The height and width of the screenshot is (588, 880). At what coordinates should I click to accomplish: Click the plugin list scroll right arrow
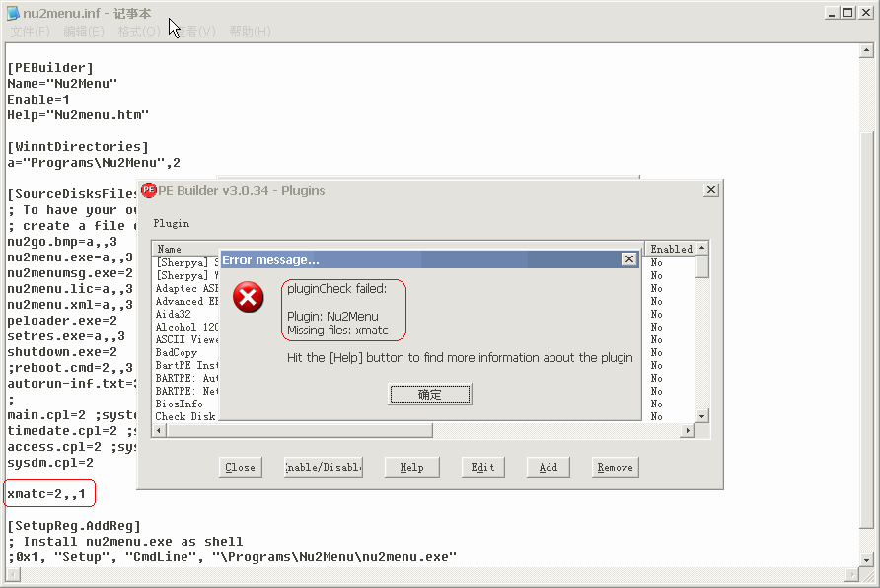(x=688, y=430)
